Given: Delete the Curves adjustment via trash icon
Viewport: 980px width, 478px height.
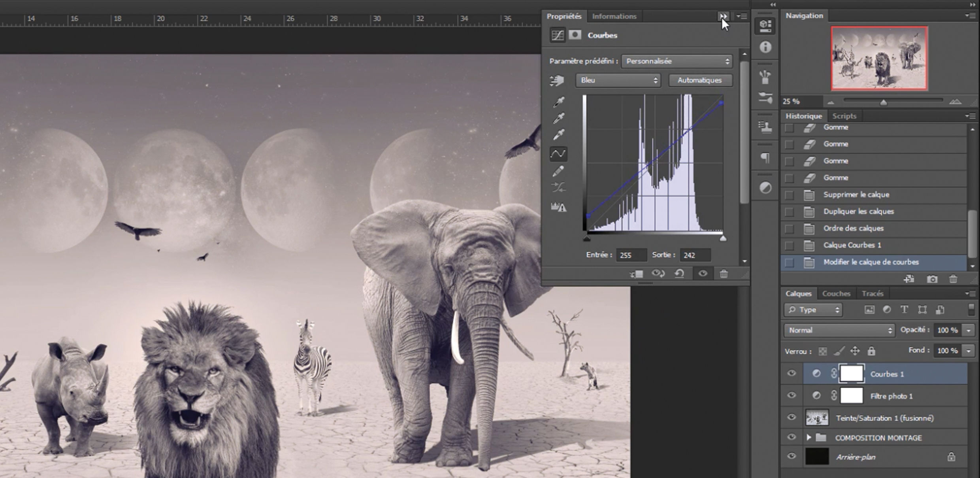Looking at the screenshot, I should 724,274.
